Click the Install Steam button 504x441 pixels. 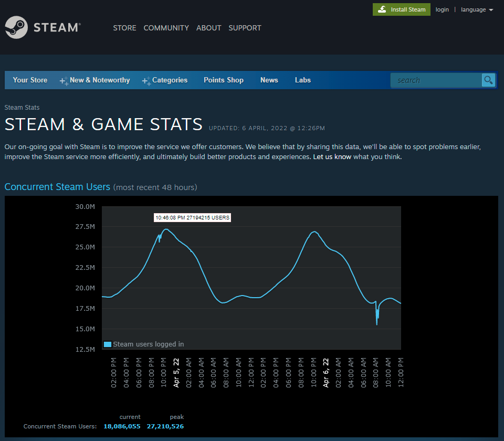tap(402, 9)
